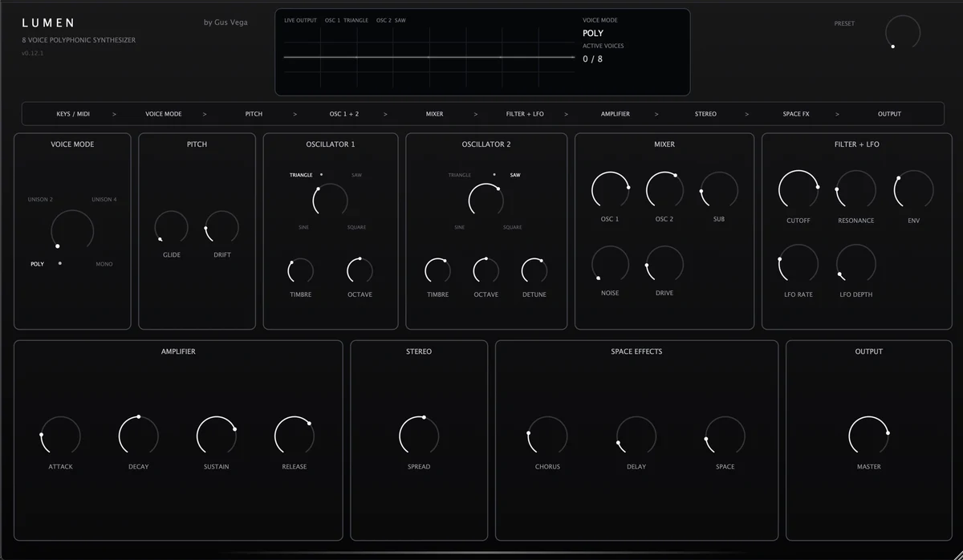The image size is (963, 560).
Task: Click SPACE FX in signal flow bar
Action: click(x=796, y=114)
